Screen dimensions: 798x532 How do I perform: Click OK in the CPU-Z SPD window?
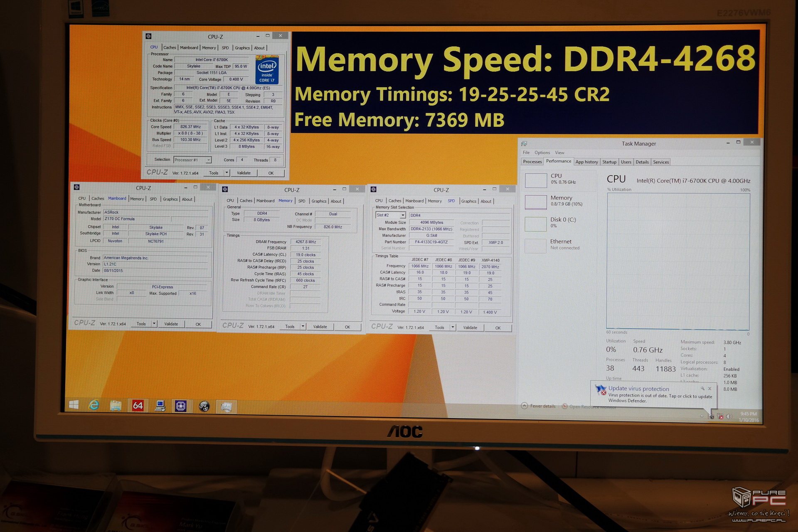coord(498,328)
